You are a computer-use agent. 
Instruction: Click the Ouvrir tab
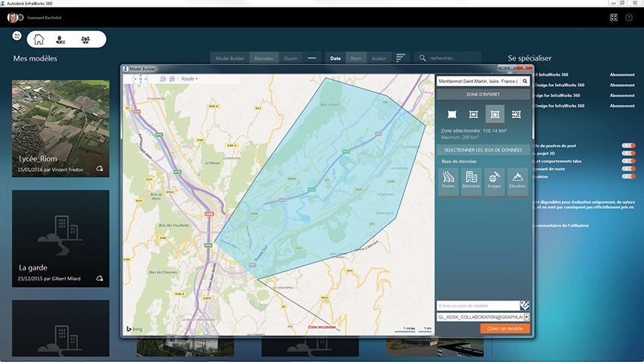[x=290, y=58]
